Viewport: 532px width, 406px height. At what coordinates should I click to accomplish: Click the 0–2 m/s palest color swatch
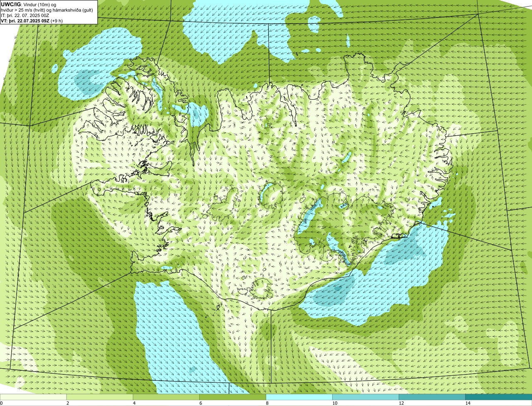pyautogui.click(x=33, y=397)
